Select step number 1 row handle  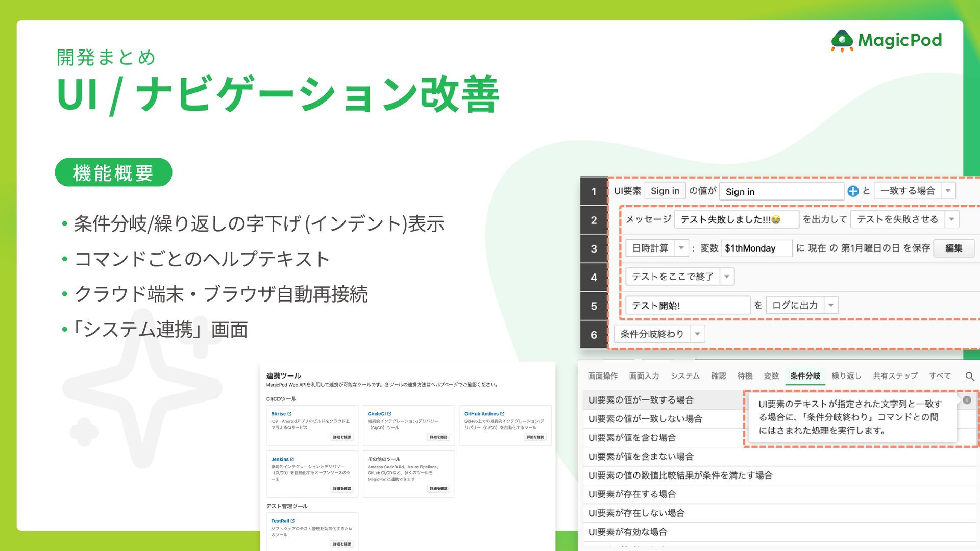coord(594,191)
